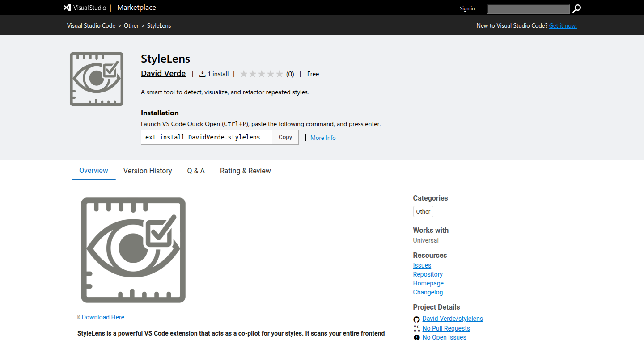The image size is (644, 340).
Task: Click the open issues alert icon
Action: tap(416, 337)
